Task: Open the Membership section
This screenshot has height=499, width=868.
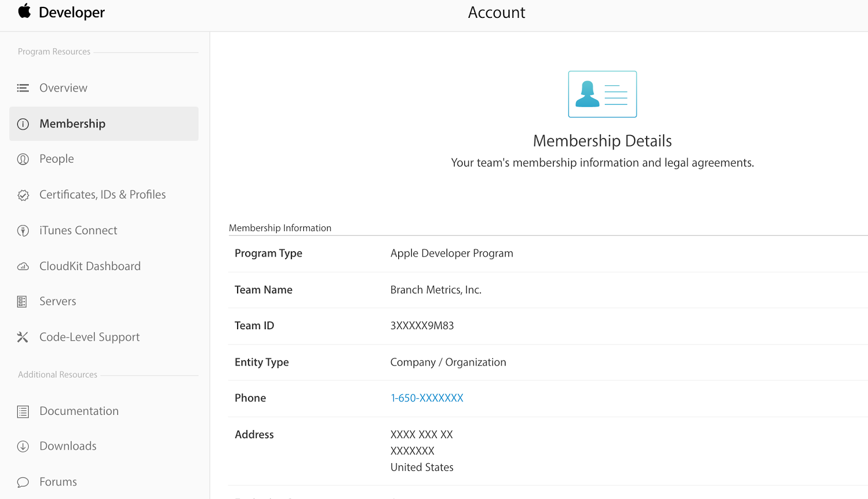Action: point(72,124)
